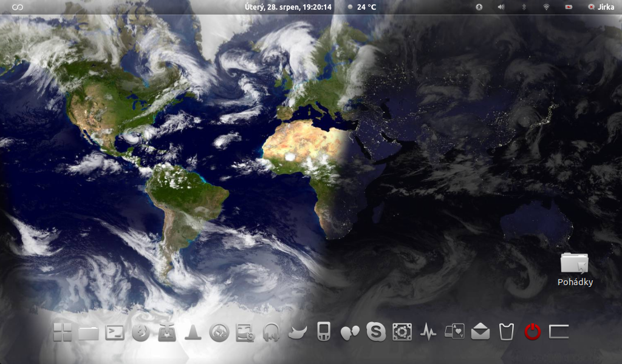Image resolution: width=622 pixels, height=364 pixels.
Task: Launch VLC traffic cone icon
Action: 193,332
